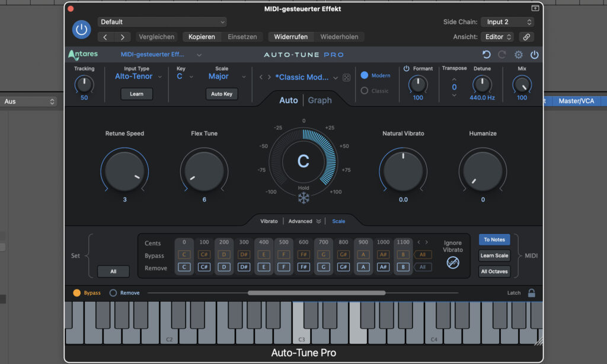The height and width of the screenshot is (364, 607).
Task: Expand plugin window with top-right icon
Action: click(535, 8)
